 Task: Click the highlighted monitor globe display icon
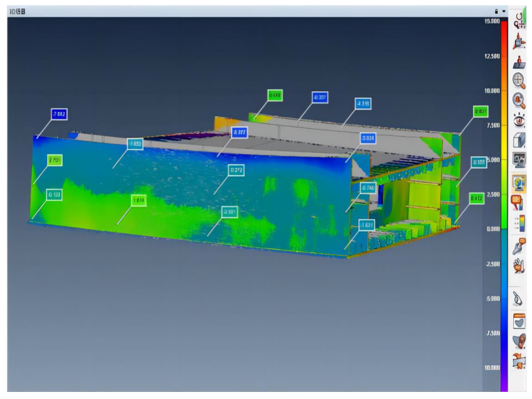(x=519, y=184)
